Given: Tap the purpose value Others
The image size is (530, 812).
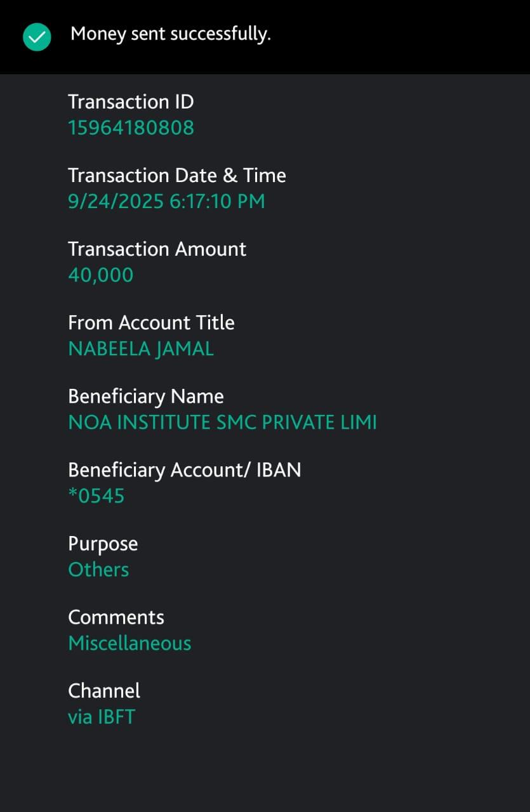Looking at the screenshot, I should pyautogui.click(x=98, y=570).
